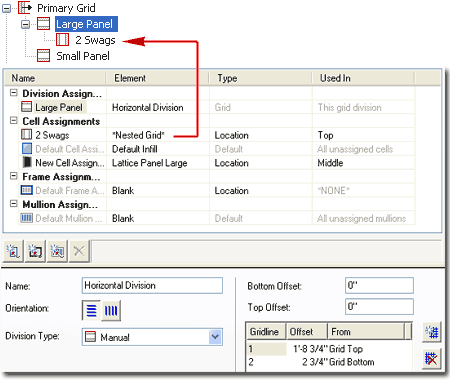Click the Offset column header
The height and width of the screenshot is (381, 450).
coord(307,332)
